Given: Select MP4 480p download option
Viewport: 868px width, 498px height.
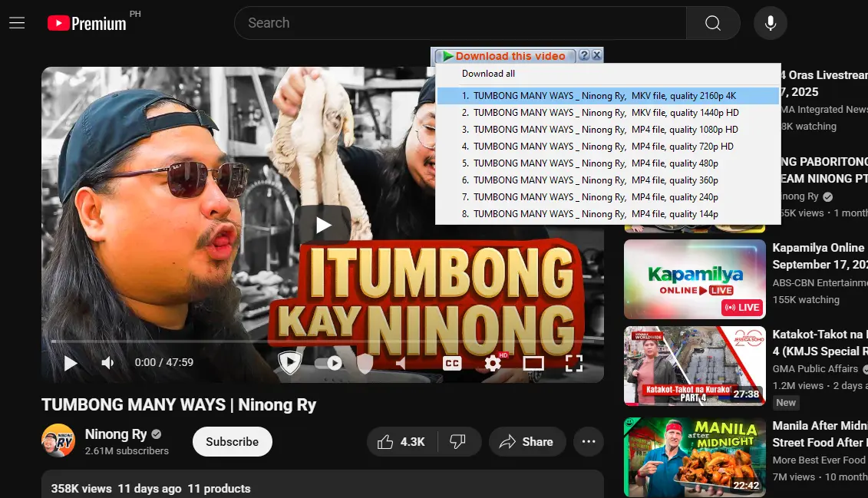Looking at the screenshot, I should point(608,163).
